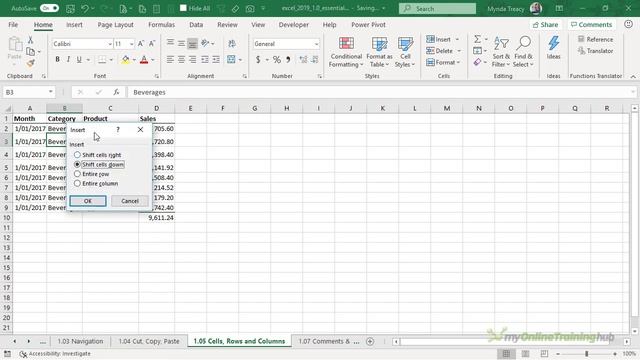
Task: Click fill color yellow swatch
Action: pos(125,60)
